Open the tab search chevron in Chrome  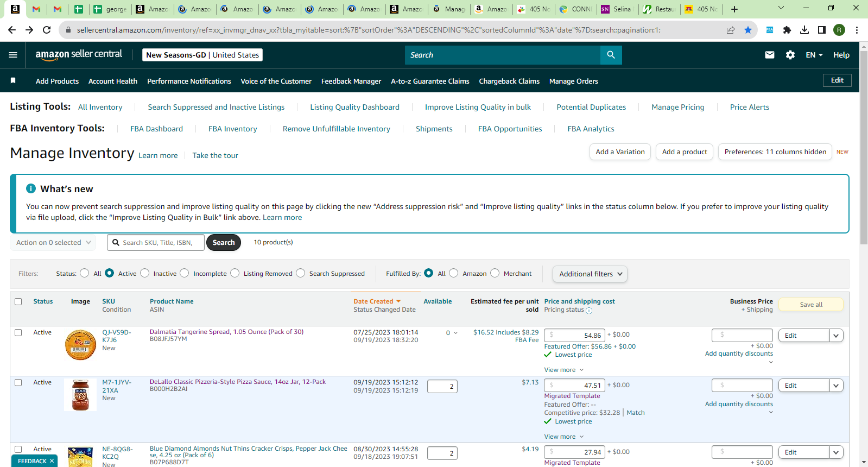[781, 8]
